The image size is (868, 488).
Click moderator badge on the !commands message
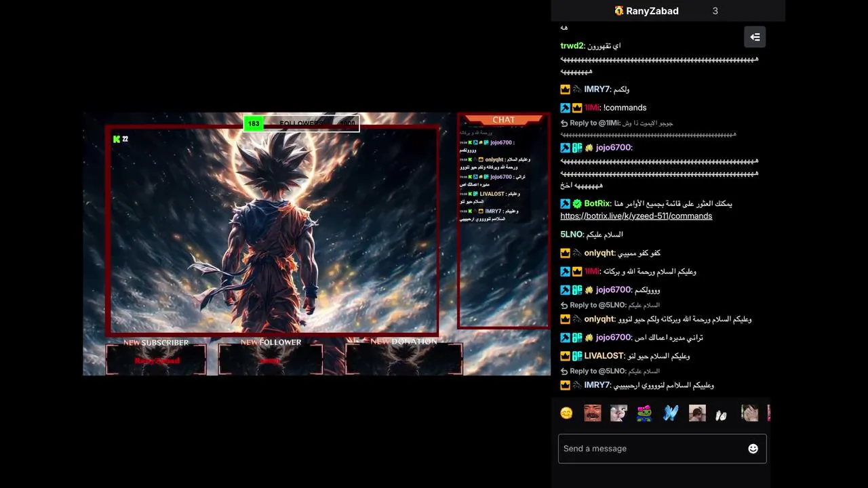[x=565, y=108]
